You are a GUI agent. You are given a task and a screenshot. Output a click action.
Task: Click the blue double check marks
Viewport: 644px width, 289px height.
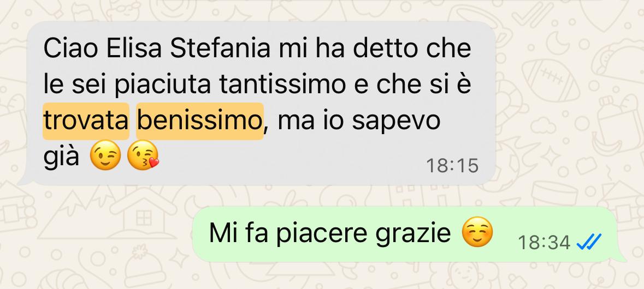[589, 242]
